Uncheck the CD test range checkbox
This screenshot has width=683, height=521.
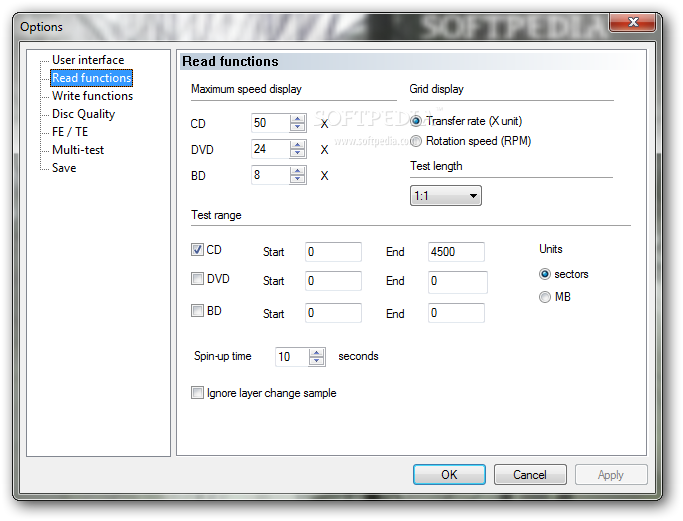[197, 250]
